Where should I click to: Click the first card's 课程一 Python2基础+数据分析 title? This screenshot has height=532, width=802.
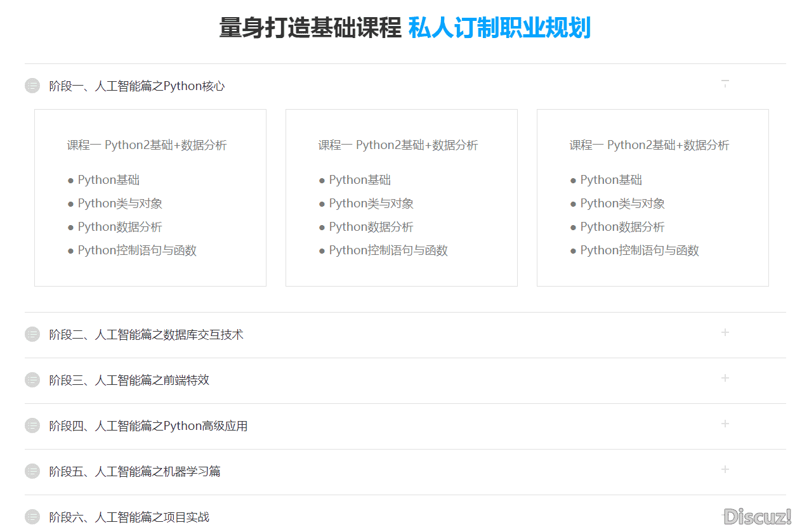pos(147,145)
